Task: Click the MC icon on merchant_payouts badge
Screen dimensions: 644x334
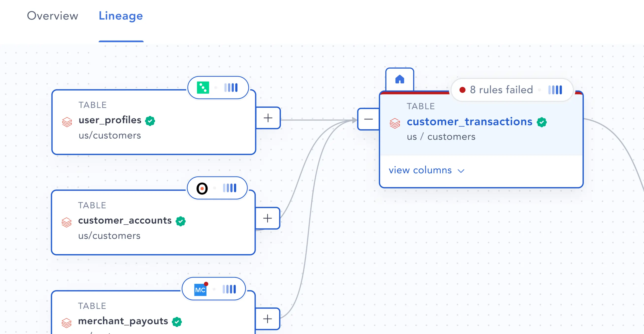Action: pos(200,290)
